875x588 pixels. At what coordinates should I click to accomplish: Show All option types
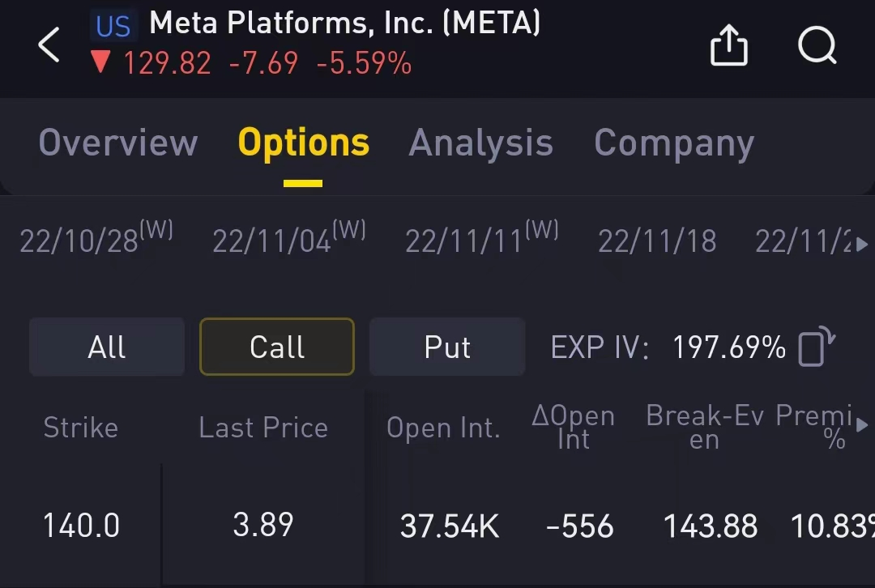107,347
